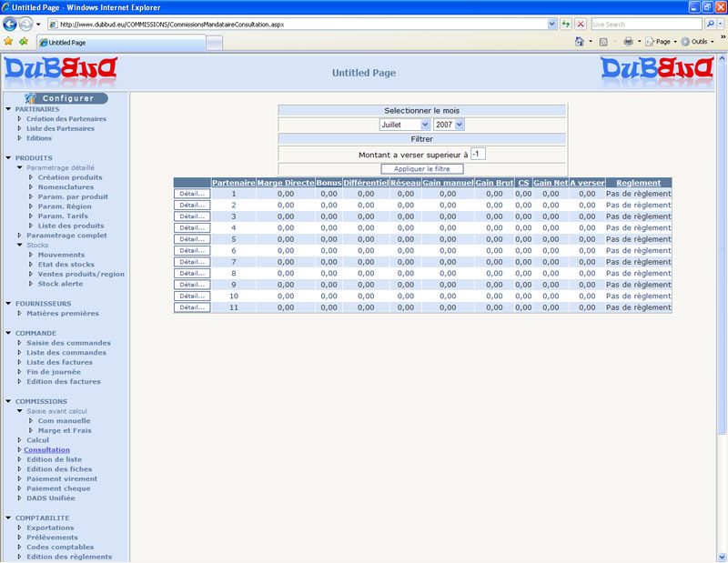The width and height of the screenshot is (728, 563).
Task: Sort table by Gain Net column
Action: pyautogui.click(x=551, y=183)
